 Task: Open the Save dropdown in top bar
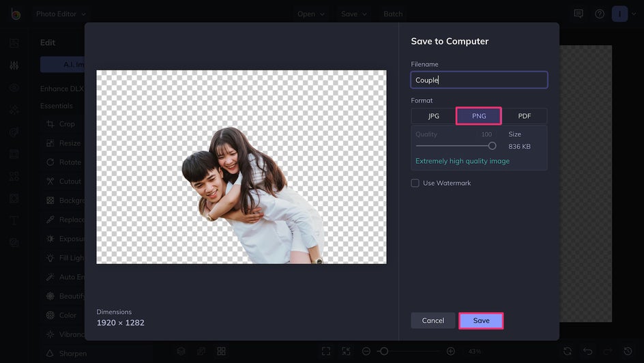coord(353,14)
